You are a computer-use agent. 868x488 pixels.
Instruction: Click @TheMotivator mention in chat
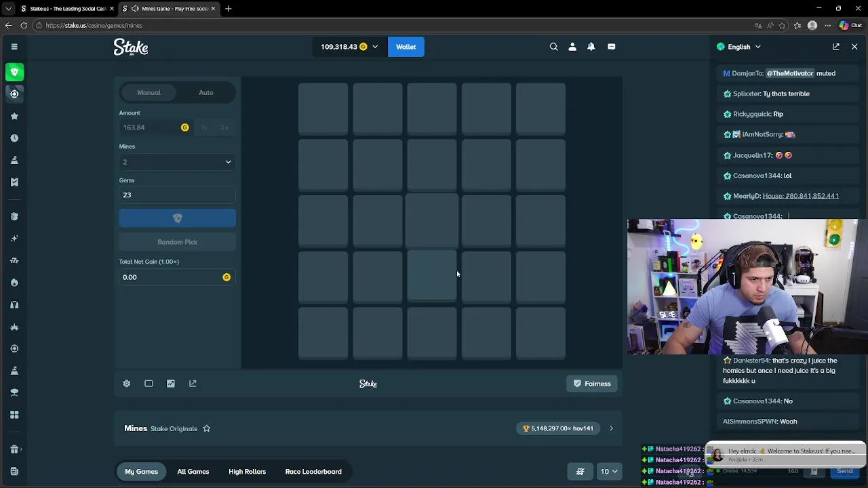click(790, 73)
